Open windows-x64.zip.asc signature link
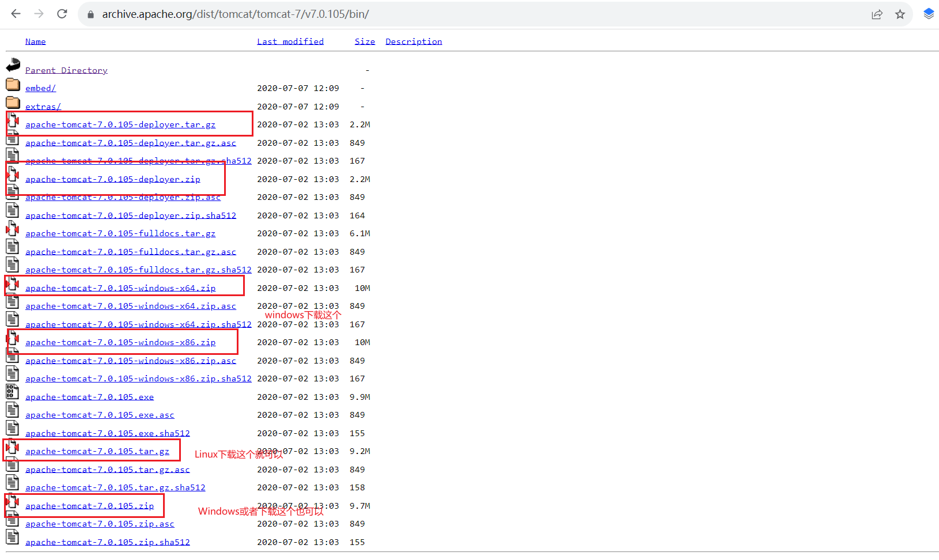This screenshot has width=939, height=560. (131, 306)
